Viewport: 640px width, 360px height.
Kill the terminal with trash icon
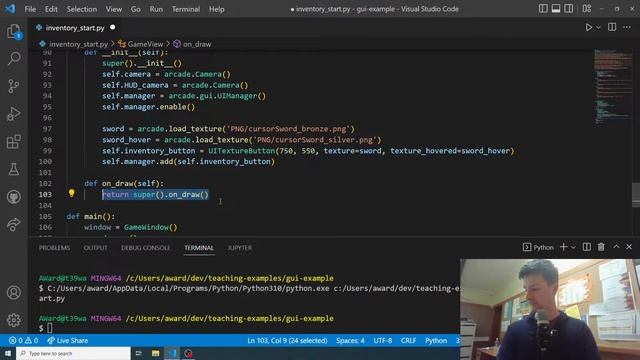click(x=601, y=247)
